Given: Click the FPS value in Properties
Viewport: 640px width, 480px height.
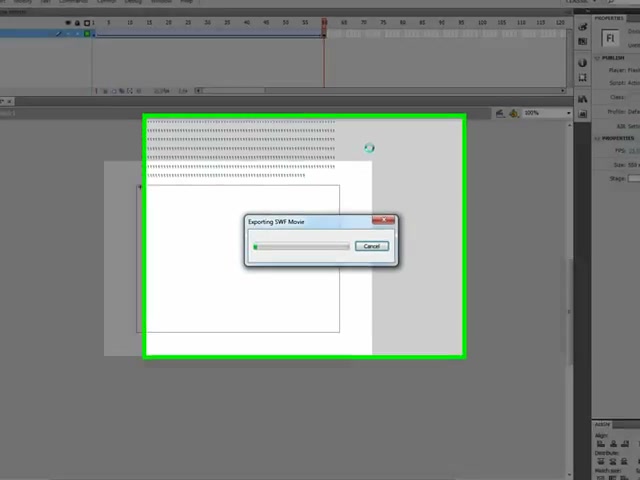Looking at the screenshot, I should [634, 151].
